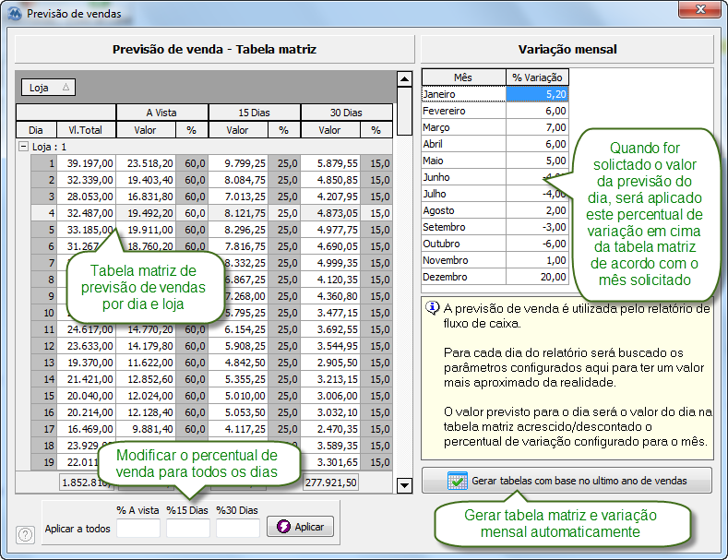Sort by the Loja grouping header

tap(48, 88)
